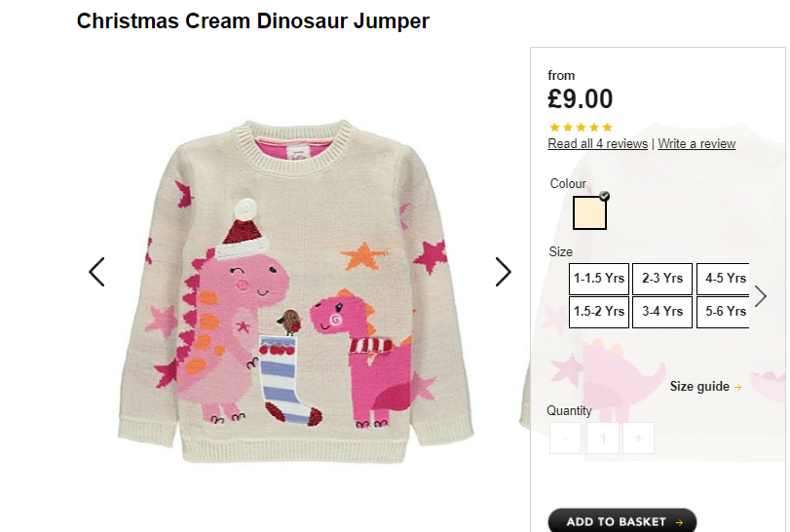Expand more sizes with right chevron
Viewport: 790px width, 532px height.
click(761, 296)
